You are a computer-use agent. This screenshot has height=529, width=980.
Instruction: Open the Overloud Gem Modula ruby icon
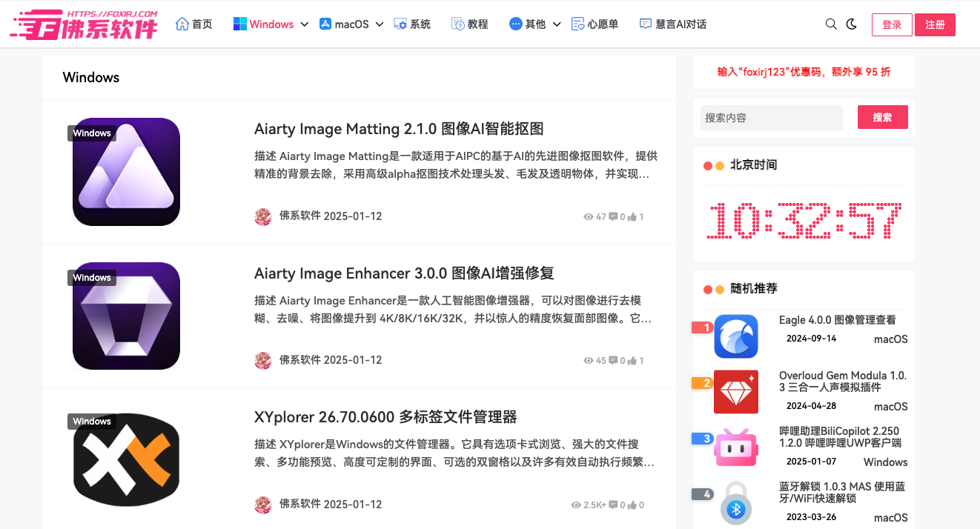(x=736, y=392)
